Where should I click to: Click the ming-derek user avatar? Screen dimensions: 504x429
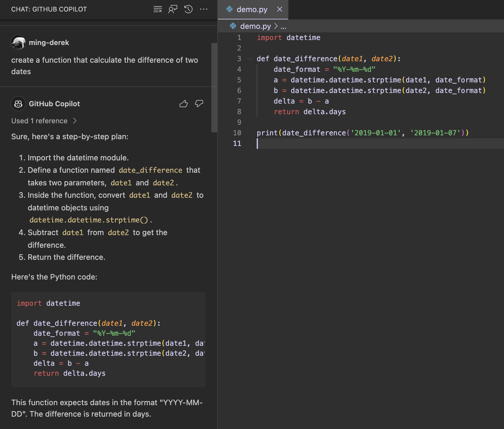18,43
